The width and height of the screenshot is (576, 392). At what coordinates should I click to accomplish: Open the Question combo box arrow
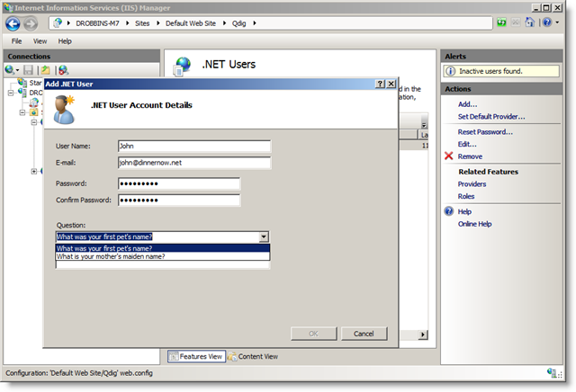click(264, 236)
